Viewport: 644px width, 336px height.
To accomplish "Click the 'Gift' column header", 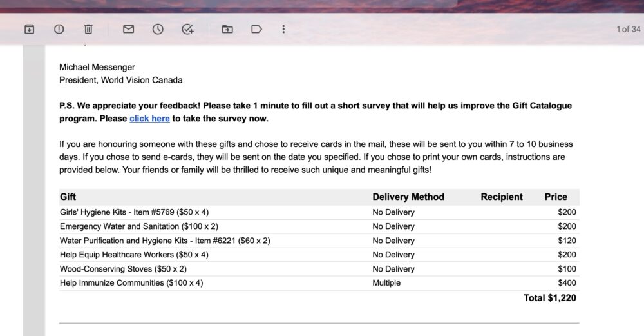I will pos(68,197).
